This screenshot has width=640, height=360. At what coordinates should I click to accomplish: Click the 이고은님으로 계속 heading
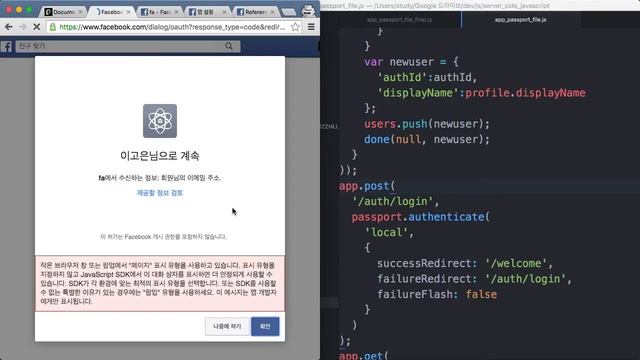160,156
